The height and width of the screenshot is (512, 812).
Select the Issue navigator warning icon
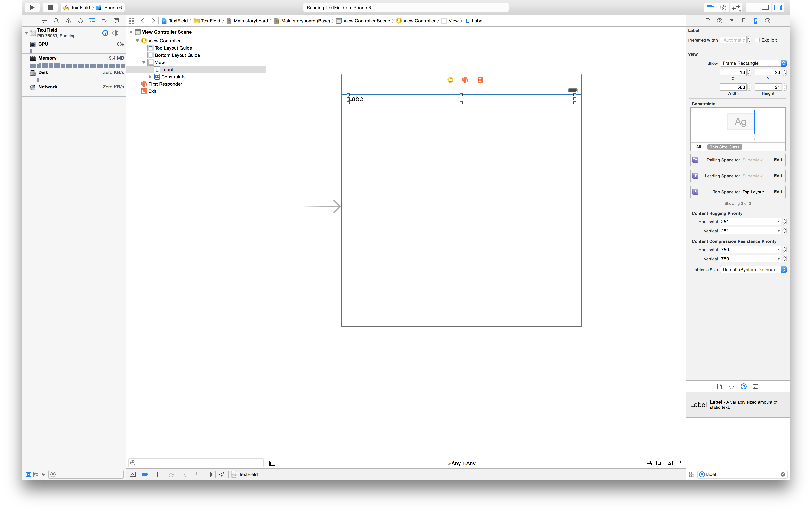pyautogui.click(x=68, y=21)
